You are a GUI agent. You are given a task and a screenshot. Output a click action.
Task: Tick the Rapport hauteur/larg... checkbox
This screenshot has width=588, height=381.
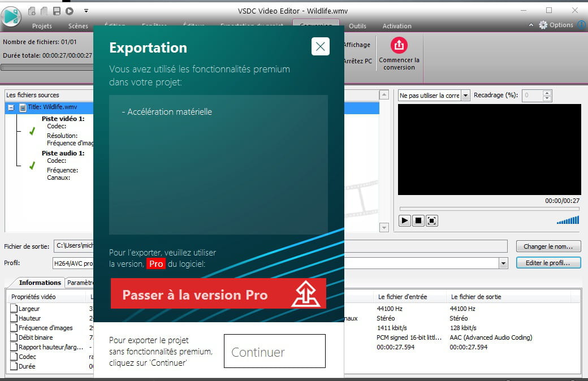14,347
